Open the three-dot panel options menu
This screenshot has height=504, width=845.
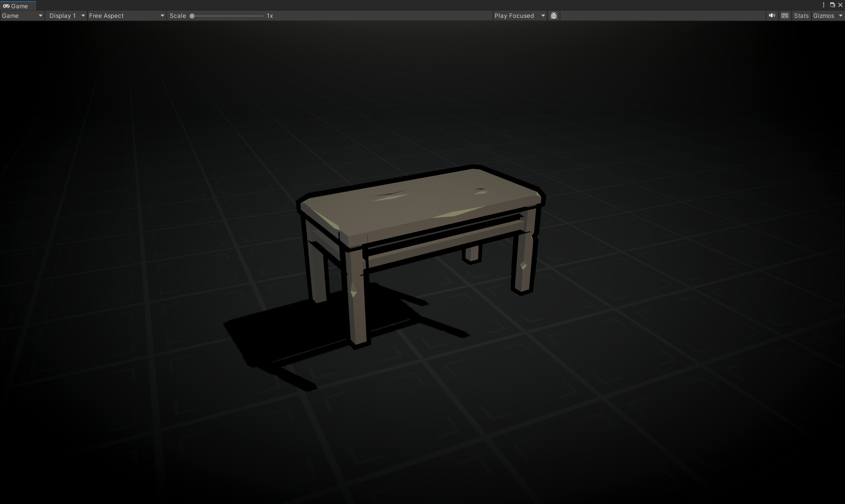click(823, 5)
